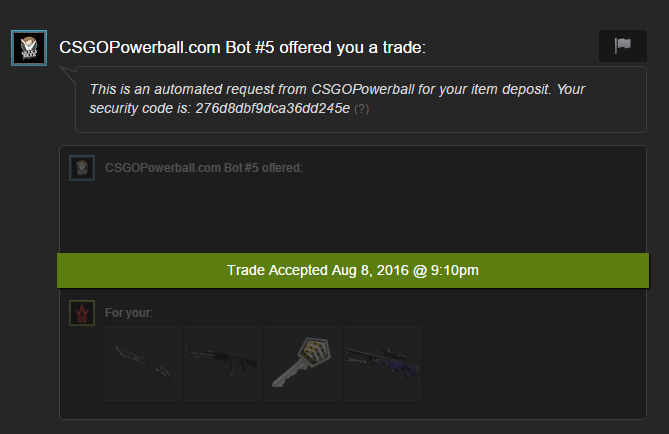Click 'offered you a trade:' header text

pos(352,47)
